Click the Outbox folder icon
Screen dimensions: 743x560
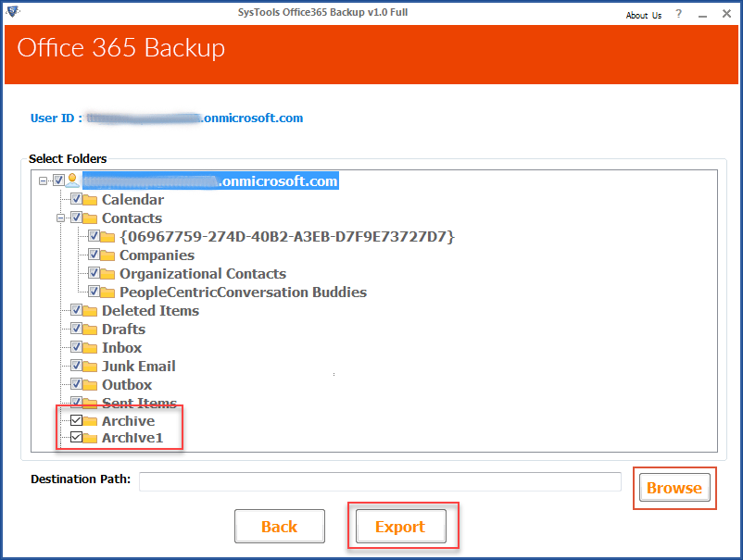click(90, 384)
